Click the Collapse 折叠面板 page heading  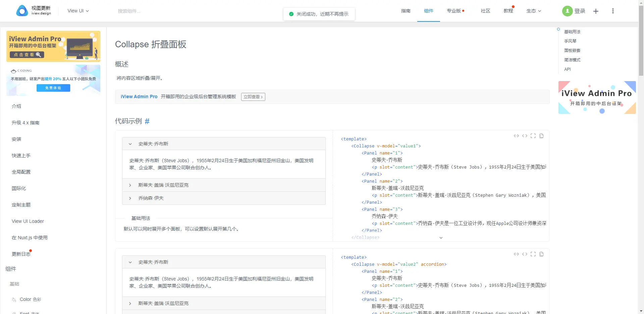[151, 44]
